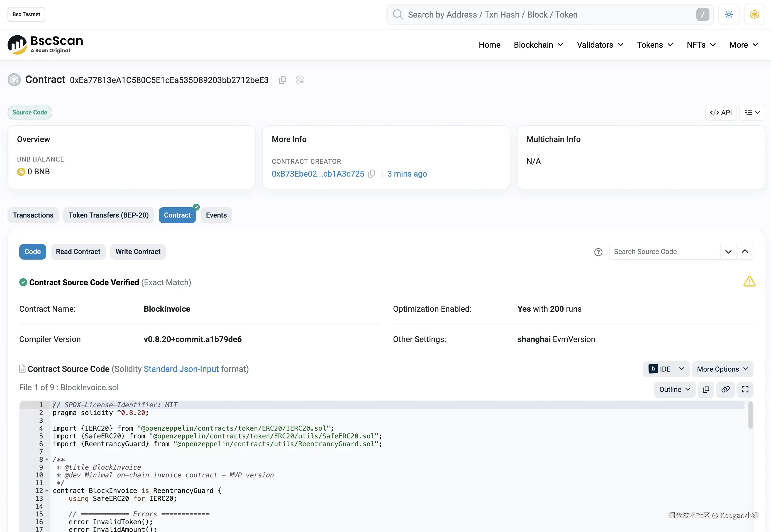Open the More Options dropdown
The width and height of the screenshot is (771, 532).
pyautogui.click(x=722, y=369)
